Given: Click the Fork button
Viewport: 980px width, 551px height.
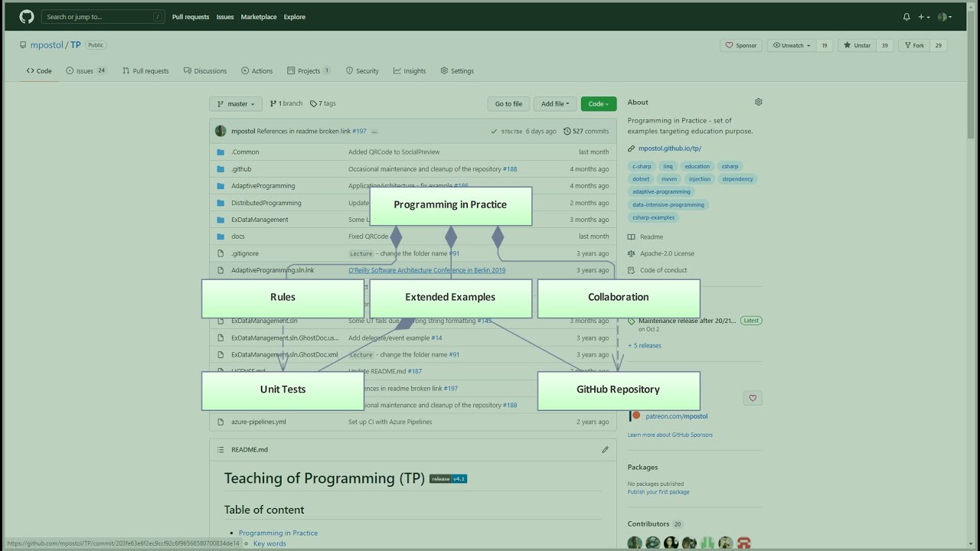Looking at the screenshot, I should (914, 45).
